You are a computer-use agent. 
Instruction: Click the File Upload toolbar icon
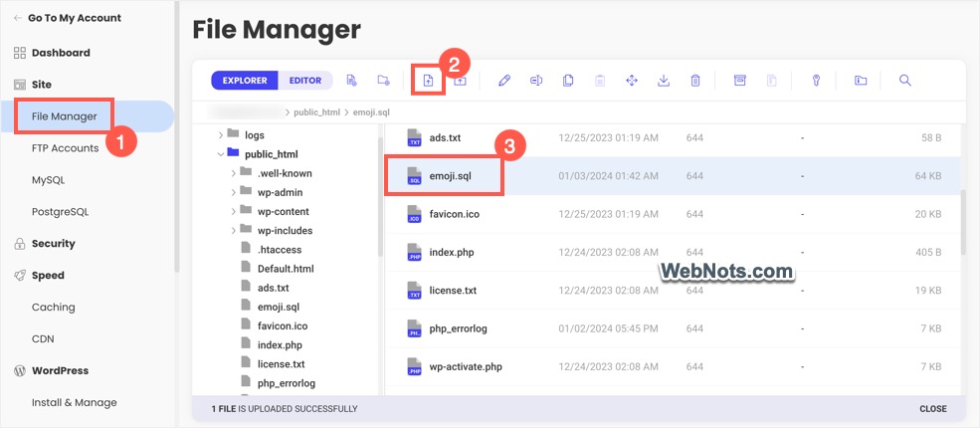(x=429, y=80)
